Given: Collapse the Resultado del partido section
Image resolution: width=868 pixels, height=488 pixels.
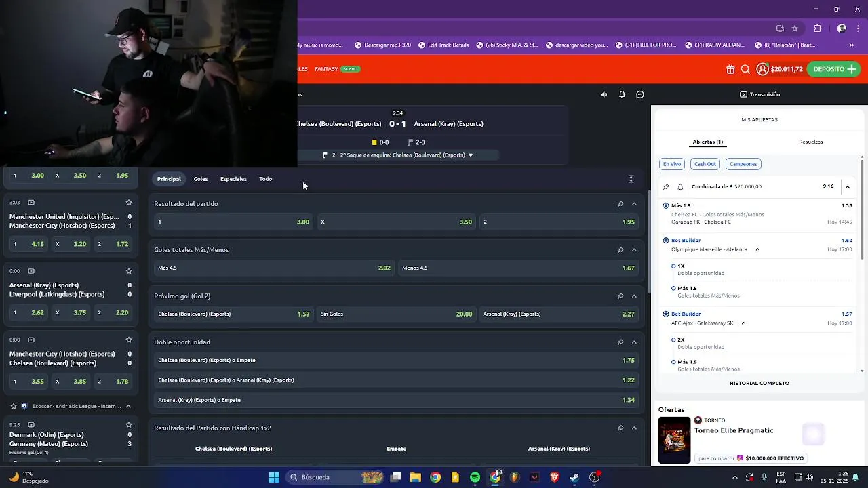Looking at the screenshot, I should [x=634, y=204].
